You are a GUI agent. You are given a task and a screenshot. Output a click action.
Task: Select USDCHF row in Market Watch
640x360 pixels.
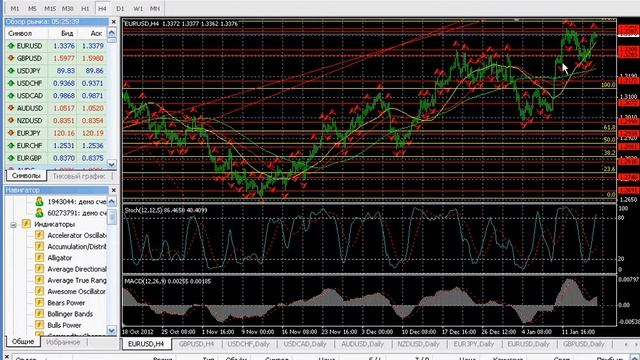coord(56,83)
